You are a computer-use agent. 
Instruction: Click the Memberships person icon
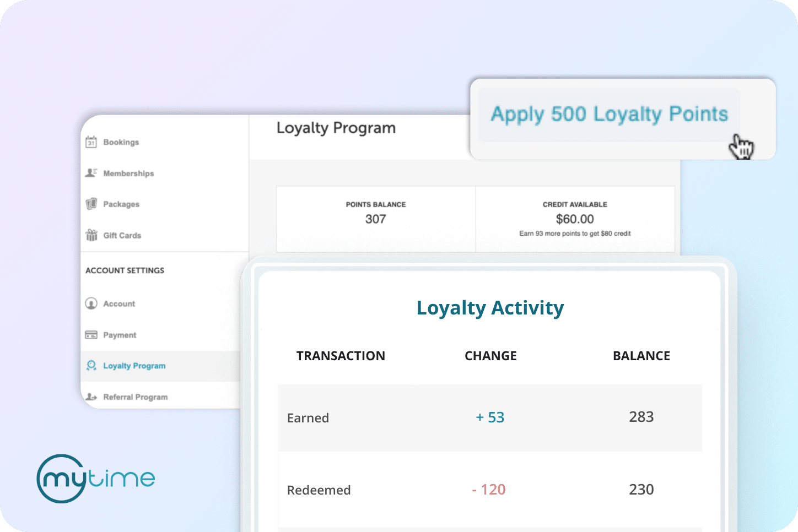point(91,173)
